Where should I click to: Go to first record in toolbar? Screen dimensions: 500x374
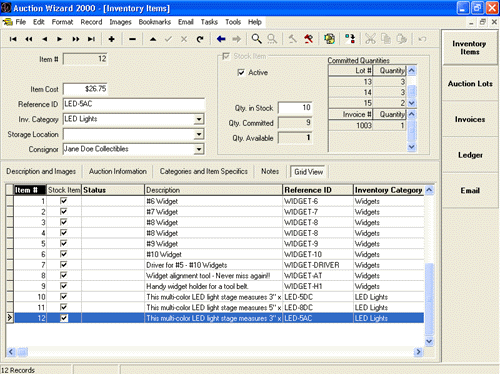click(x=13, y=39)
